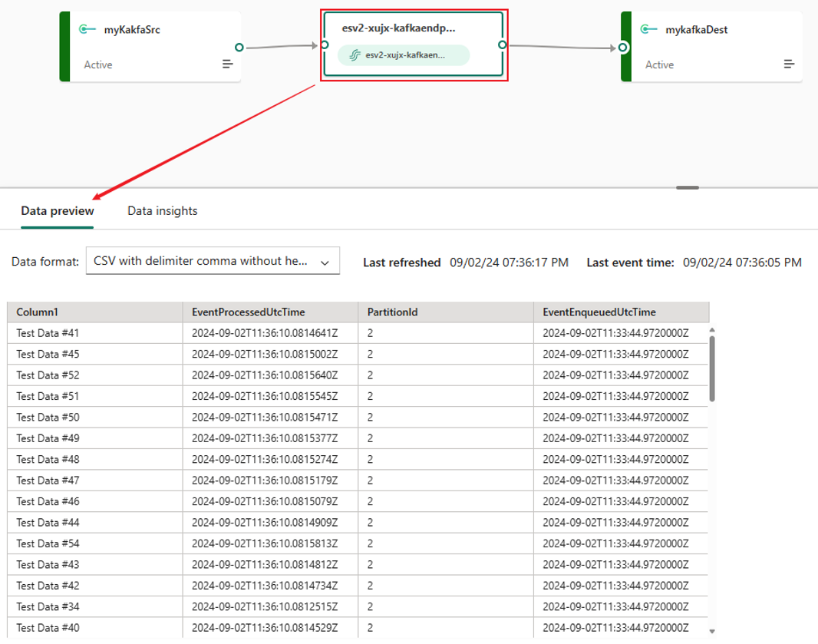Select the Test Data #41 table cell
818x644 pixels.
(x=45, y=332)
